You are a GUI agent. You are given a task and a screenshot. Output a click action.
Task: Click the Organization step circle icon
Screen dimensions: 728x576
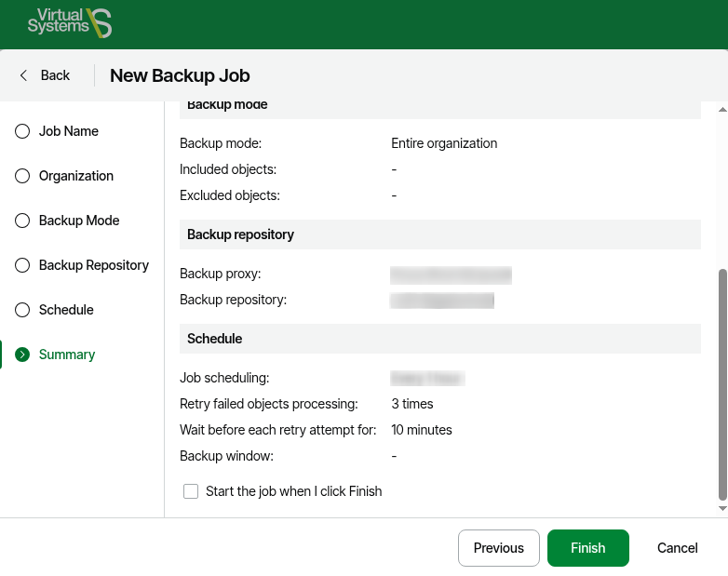tap(22, 176)
